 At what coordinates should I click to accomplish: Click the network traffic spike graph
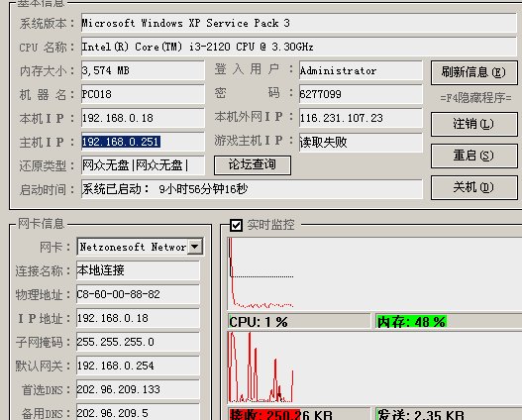[374, 367]
